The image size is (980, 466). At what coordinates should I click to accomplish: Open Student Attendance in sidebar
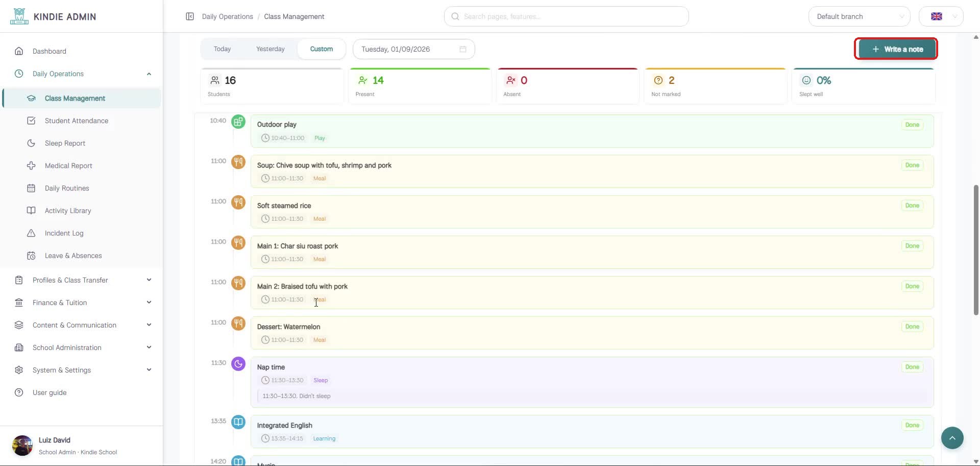(x=82, y=121)
